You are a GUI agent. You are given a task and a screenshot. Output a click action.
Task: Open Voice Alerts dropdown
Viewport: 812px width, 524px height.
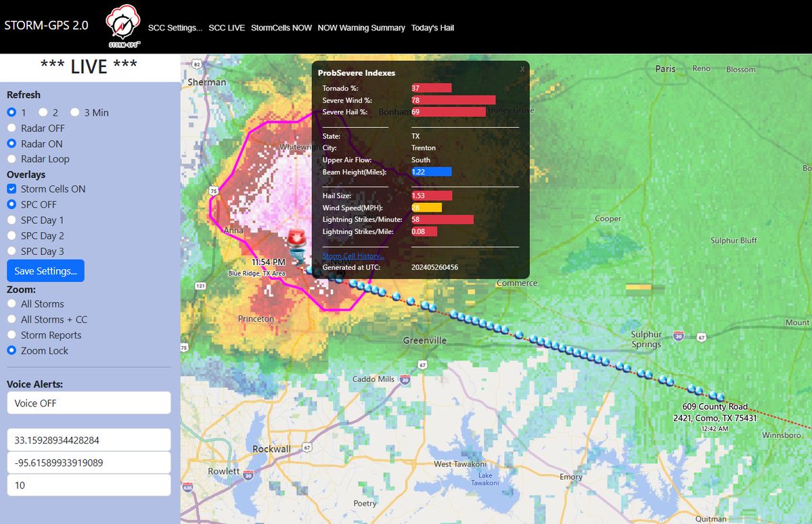click(89, 403)
